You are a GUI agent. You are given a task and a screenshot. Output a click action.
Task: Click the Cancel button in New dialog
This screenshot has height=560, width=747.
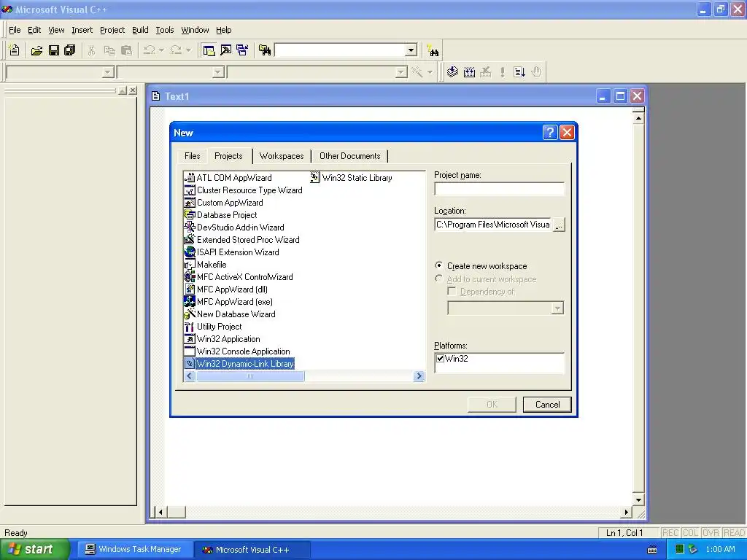click(547, 404)
